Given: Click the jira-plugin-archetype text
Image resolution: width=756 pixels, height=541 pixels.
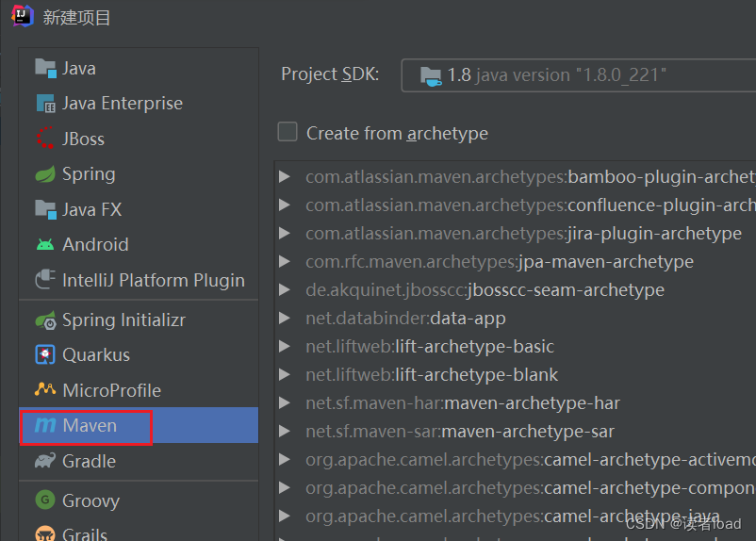Looking at the screenshot, I should [655, 234].
